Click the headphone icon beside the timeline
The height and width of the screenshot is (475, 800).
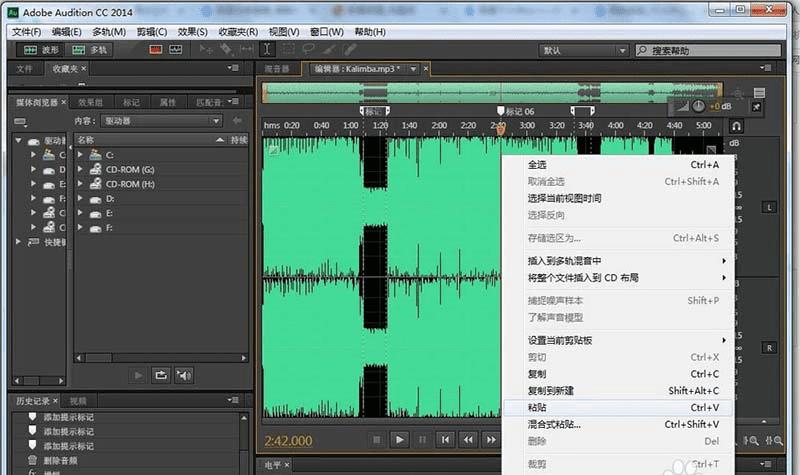[736, 126]
